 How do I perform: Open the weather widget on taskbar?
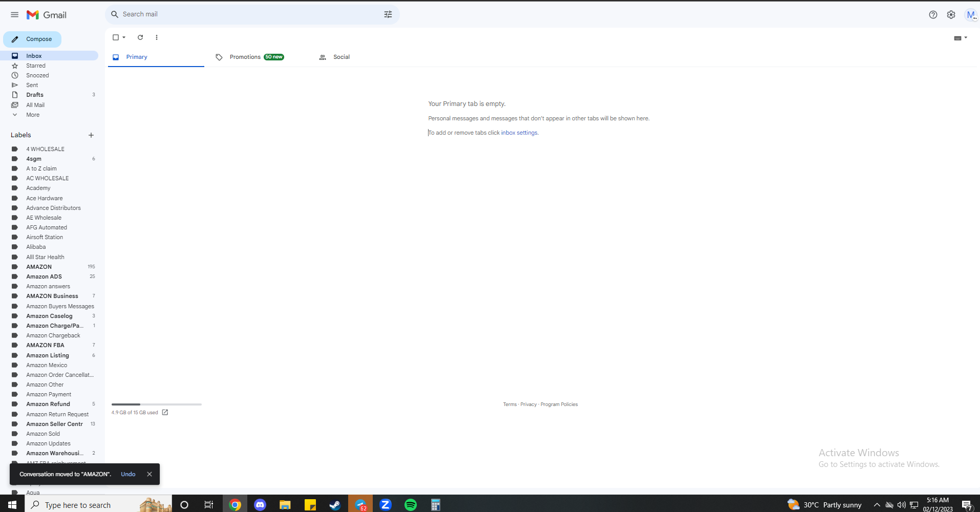pos(824,505)
